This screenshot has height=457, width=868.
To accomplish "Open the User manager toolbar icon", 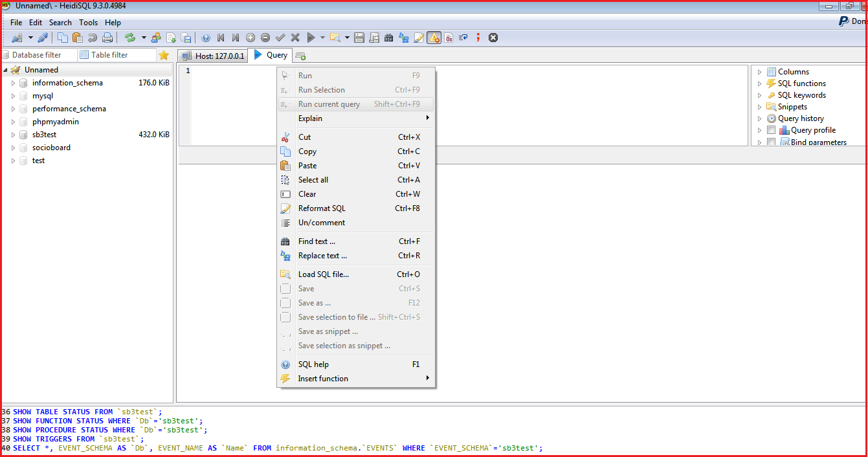I will [156, 38].
